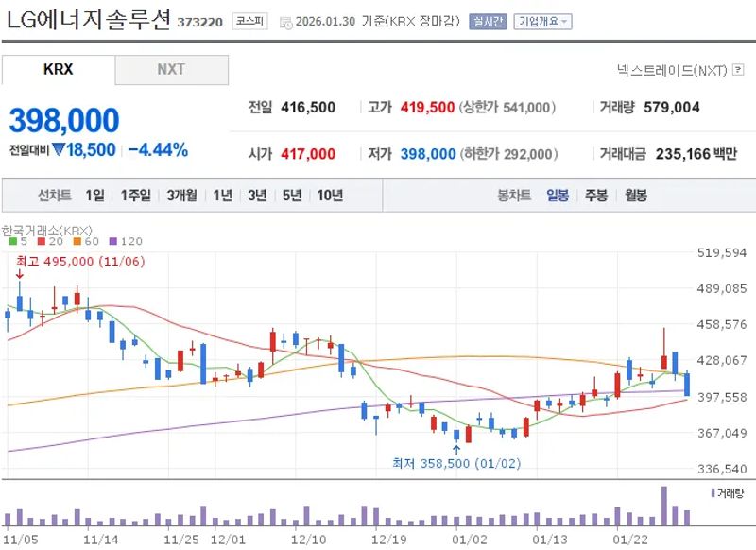Click the 최저 358,500 low-price annotation
Viewport: 756px width, 550px height.
pyautogui.click(x=459, y=463)
